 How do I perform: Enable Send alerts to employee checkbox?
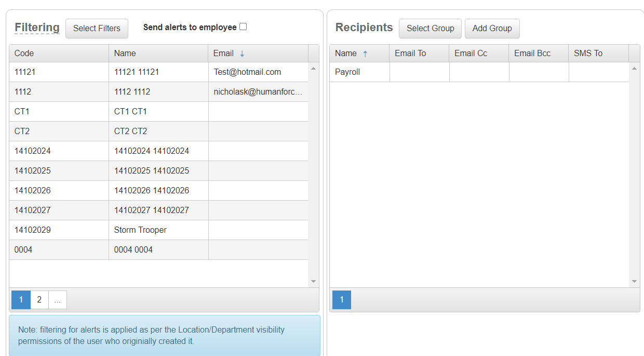(x=243, y=27)
